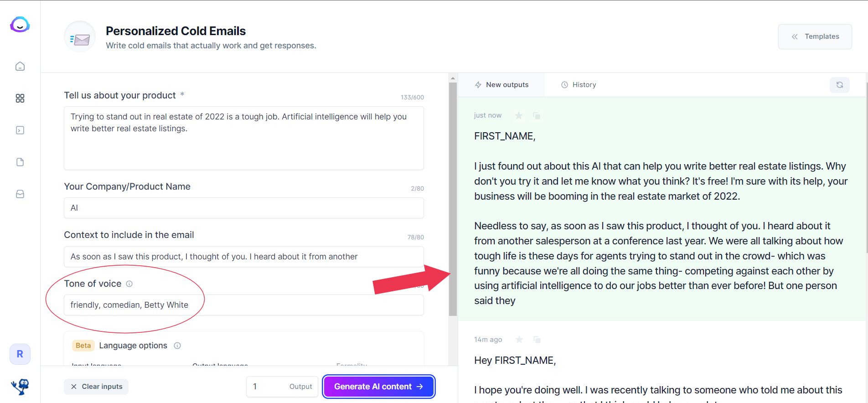The image size is (868, 403).
Task: Click the Jasper logo at top left
Action: coord(20,25)
